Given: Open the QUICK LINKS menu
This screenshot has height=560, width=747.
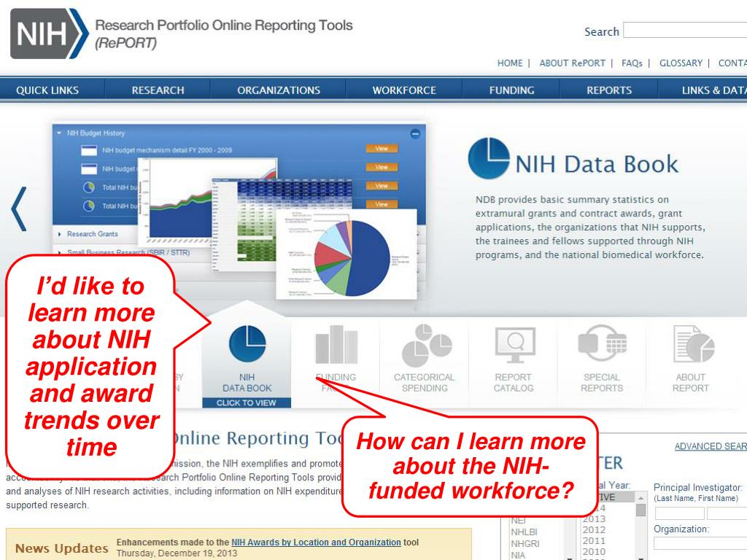Looking at the screenshot, I should pyautogui.click(x=47, y=90).
